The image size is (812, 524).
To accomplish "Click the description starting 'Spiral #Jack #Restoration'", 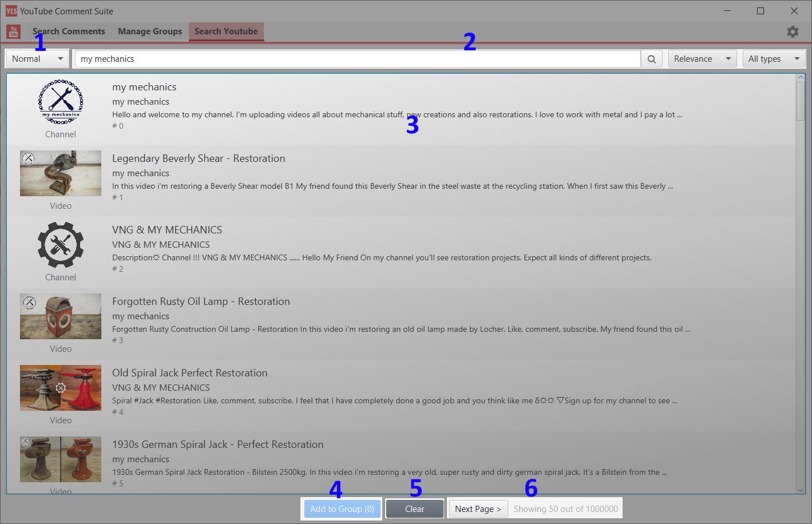I will pos(395,400).
